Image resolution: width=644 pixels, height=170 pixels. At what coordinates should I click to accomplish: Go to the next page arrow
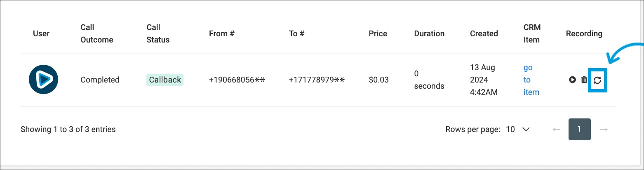pos(604,130)
